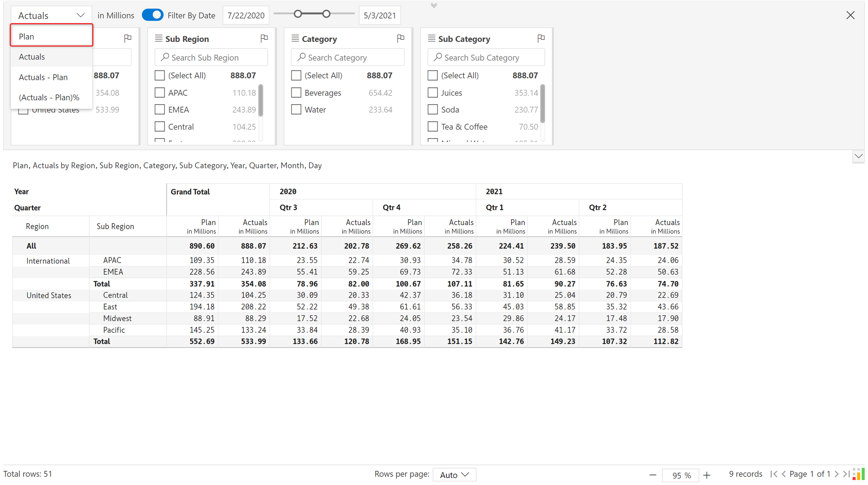This screenshot has width=868, height=485.
Task: Click the Search Category input field
Action: click(347, 57)
